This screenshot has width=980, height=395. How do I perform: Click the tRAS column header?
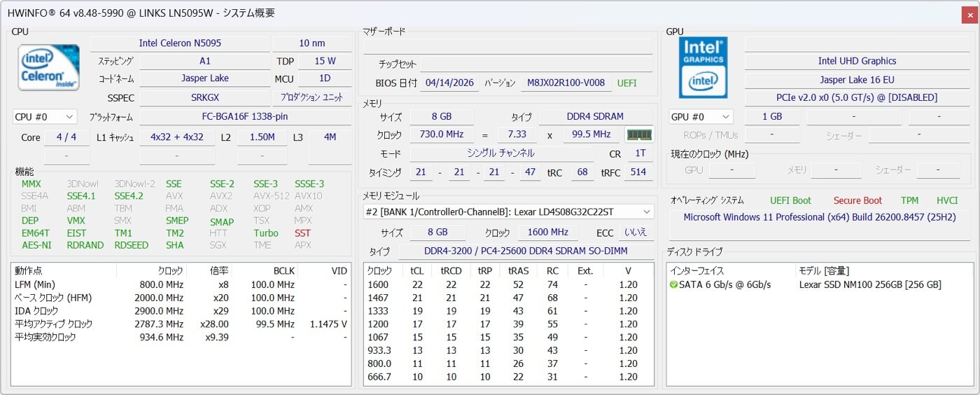[x=518, y=270]
